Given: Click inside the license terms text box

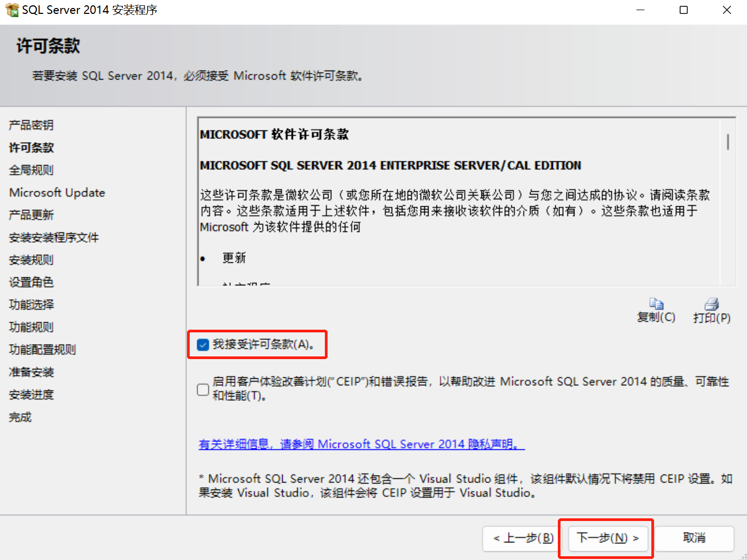Looking at the screenshot, I should pyautogui.click(x=466, y=201).
